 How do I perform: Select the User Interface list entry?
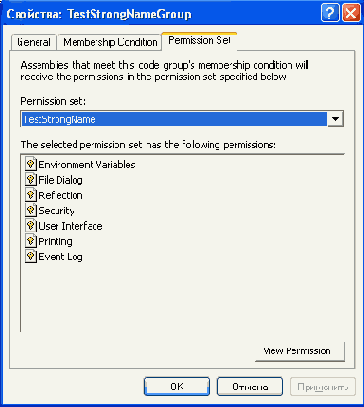[64, 226]
